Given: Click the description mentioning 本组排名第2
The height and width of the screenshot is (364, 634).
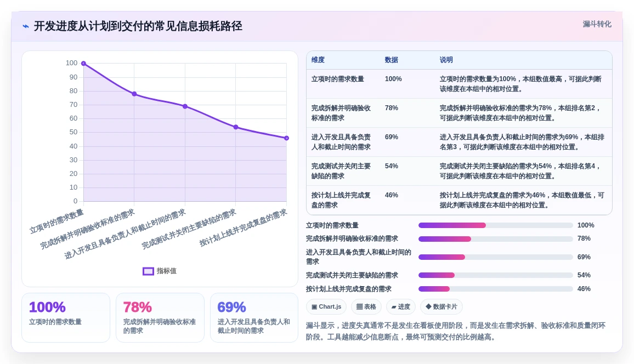Looking at the screenshot, I should tap(521, 113).
